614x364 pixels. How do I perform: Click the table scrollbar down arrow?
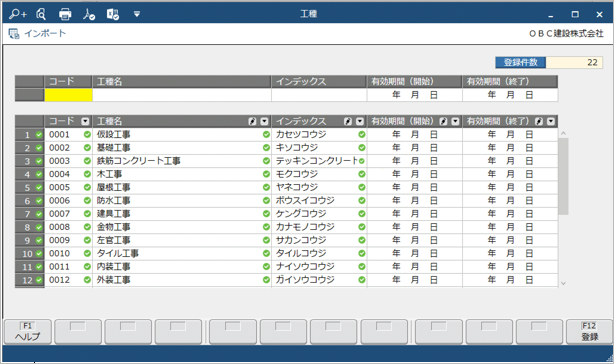click(x=563, y=283)
